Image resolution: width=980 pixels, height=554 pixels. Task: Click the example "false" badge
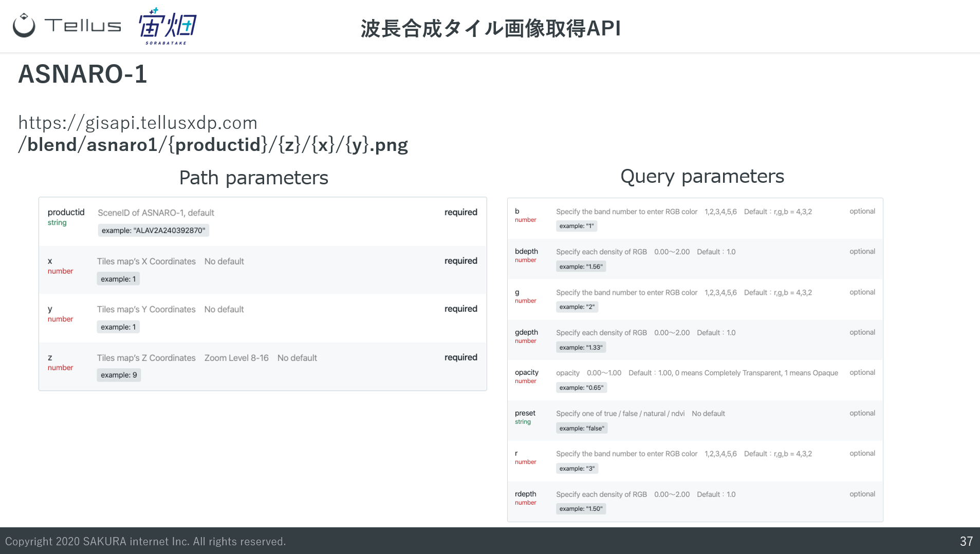click(582, 428)
